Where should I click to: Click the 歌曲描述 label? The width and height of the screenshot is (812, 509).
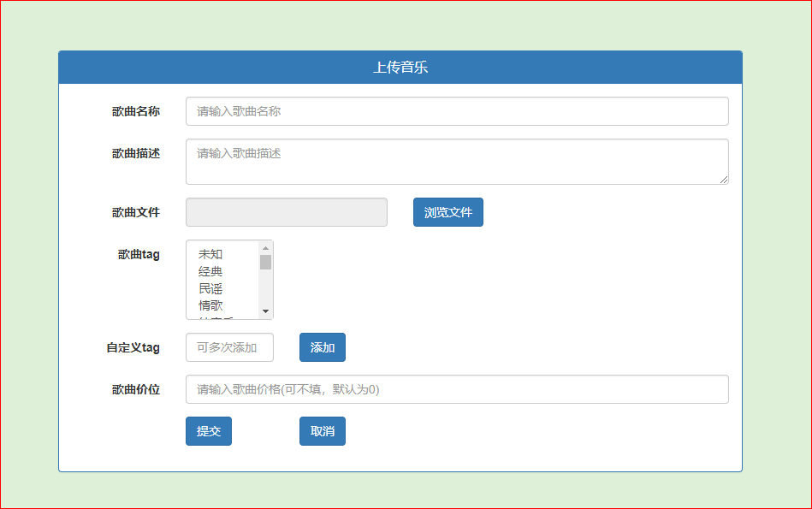tap(136, 153)
